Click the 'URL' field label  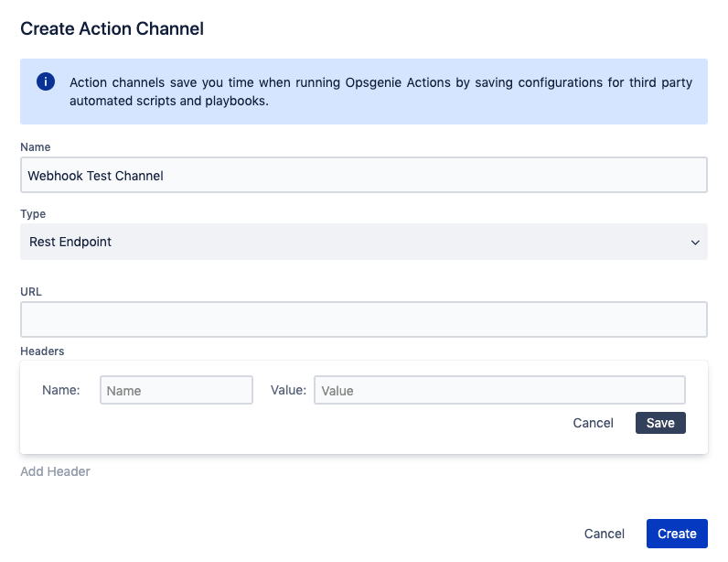tap(31, 292)
